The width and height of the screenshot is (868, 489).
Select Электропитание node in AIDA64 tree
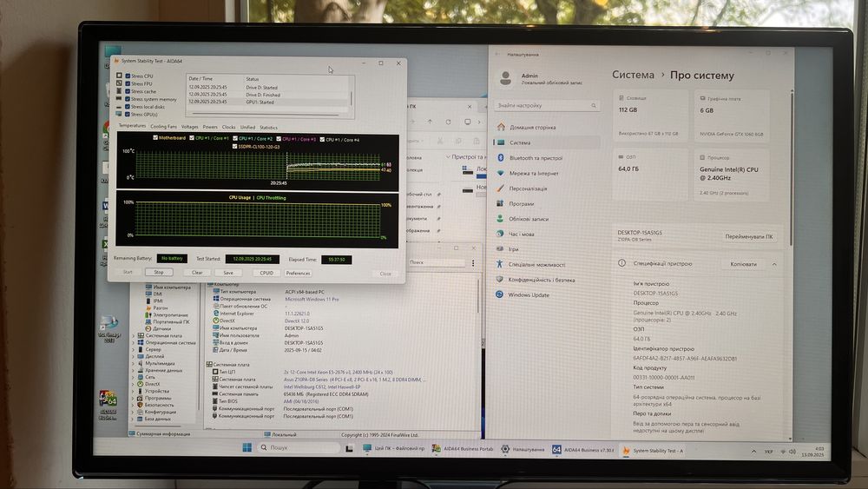pyautogui.click(x=170, y=314)
